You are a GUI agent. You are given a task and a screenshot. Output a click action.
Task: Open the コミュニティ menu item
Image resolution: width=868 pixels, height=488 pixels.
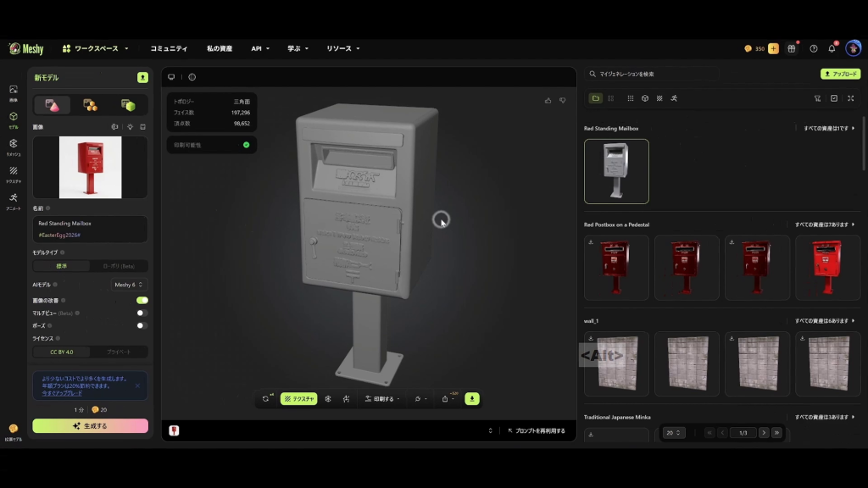(x=169, y=48)
